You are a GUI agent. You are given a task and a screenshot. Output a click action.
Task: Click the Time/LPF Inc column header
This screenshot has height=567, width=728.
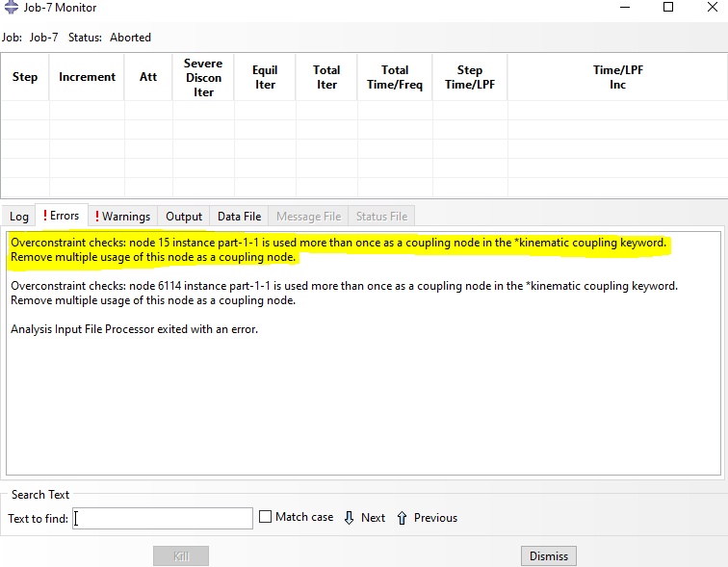point(617,77)
